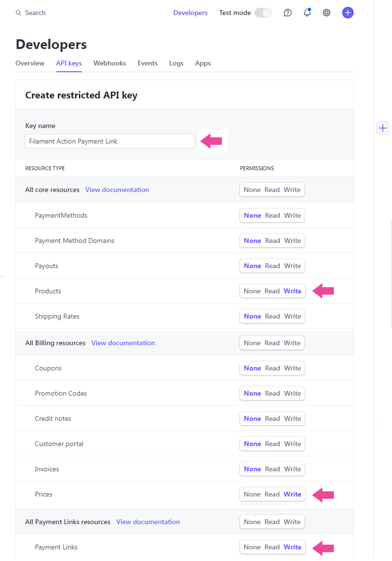Set PaymentMethods permission to Read
Screen dimensions: 392x561
(x=272, y=215)
